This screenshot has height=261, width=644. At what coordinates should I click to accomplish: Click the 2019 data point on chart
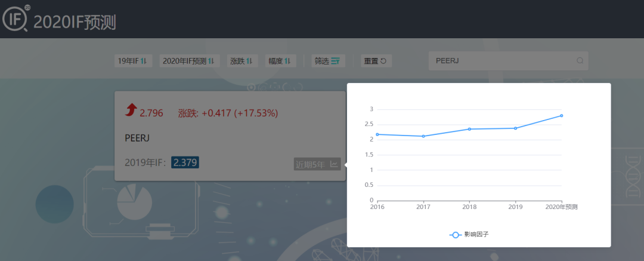click(x=515, y=128)
